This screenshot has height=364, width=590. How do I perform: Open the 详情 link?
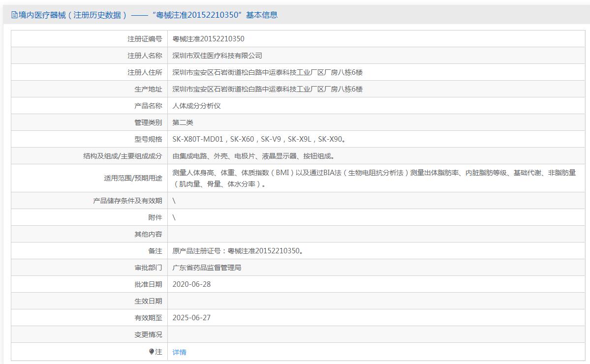pyautogui.click(x=179, y=352)
